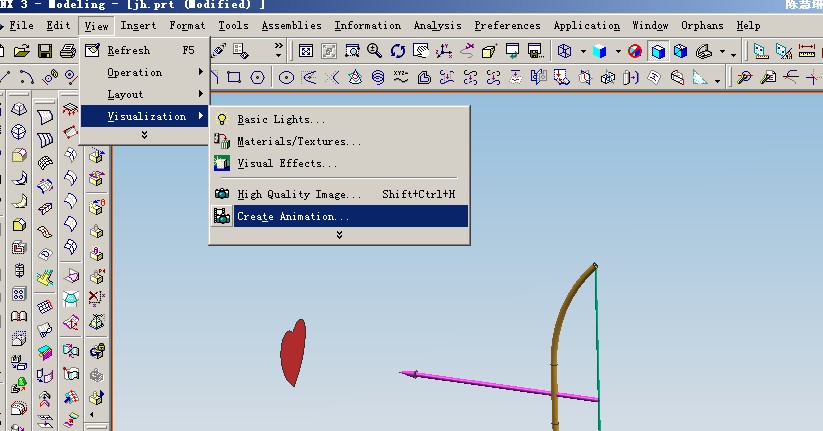Open the wireframe cube dropdown arrow
Image resolution: width=823 pixels, height=431 pixels.
pos(583,52)
